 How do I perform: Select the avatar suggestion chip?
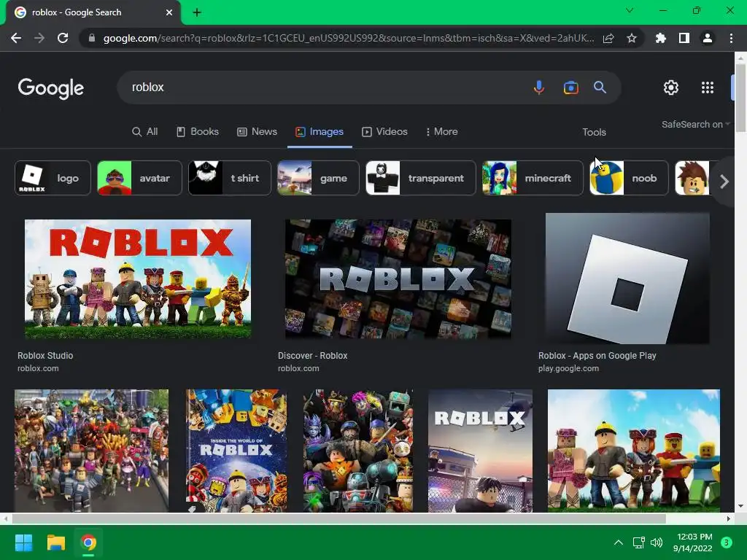(139, 178)
